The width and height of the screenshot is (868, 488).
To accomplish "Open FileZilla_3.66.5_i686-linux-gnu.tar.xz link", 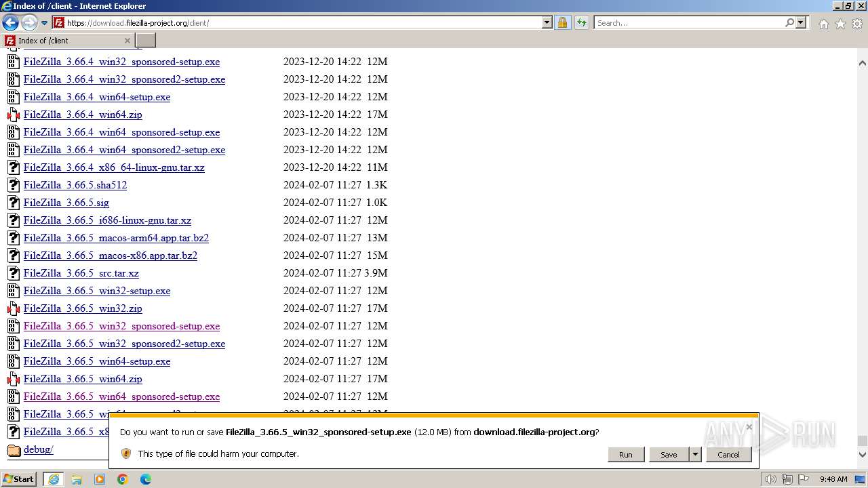I will (107, 220).
